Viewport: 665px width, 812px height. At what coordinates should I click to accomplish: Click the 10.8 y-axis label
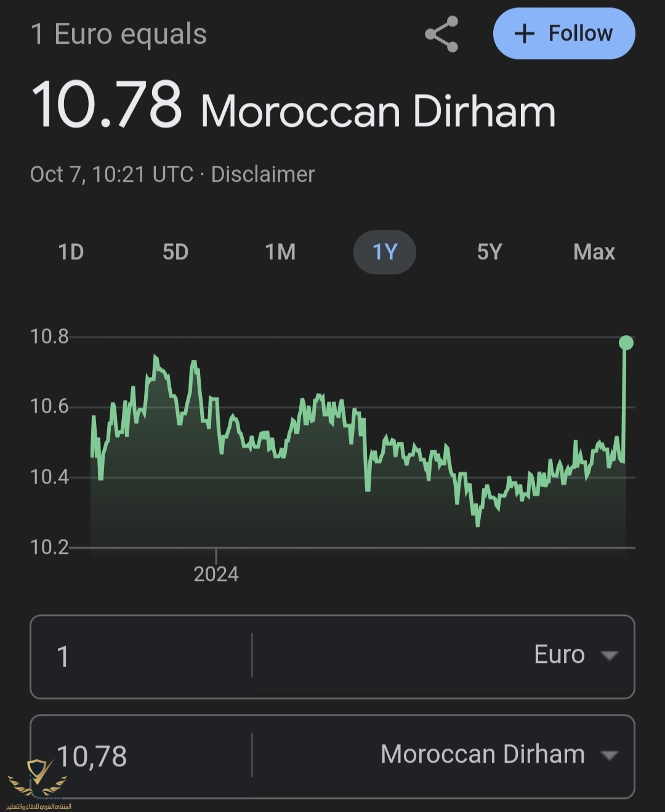point(49,336)
